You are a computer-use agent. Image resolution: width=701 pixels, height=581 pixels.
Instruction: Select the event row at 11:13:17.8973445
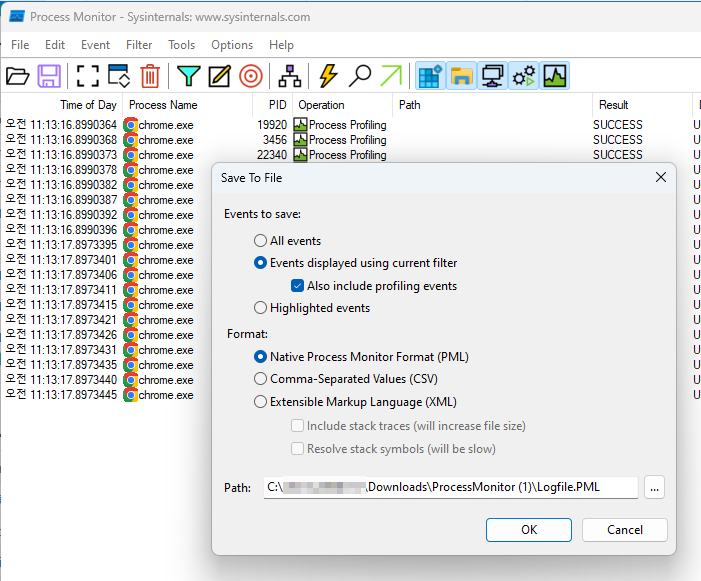point(106,395)
